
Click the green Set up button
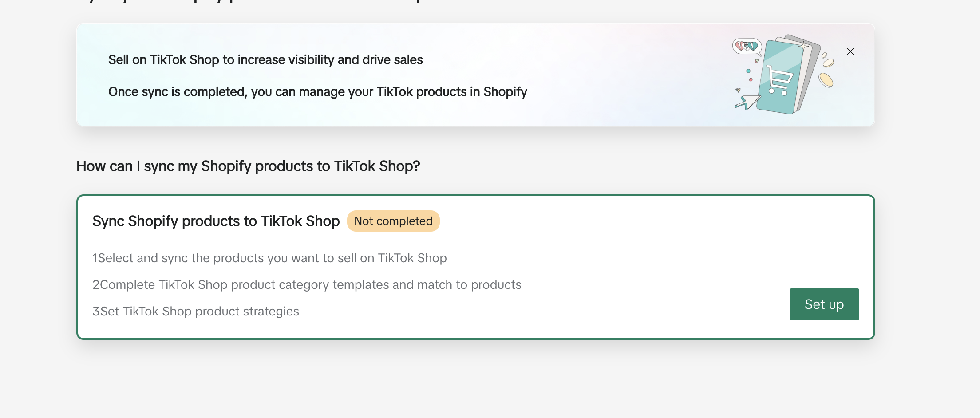824,304
